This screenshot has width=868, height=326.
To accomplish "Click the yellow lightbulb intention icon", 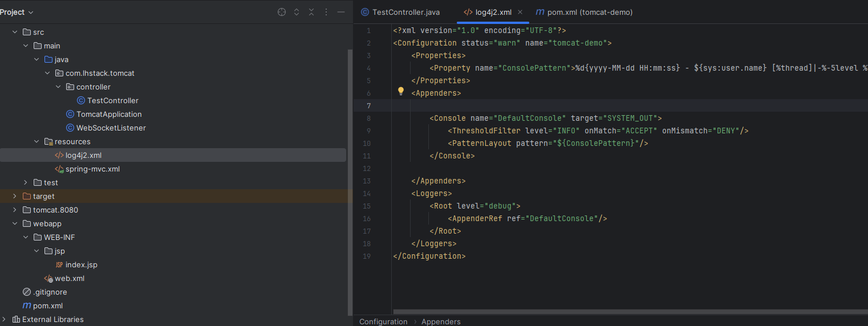I will tap(400, 91).
